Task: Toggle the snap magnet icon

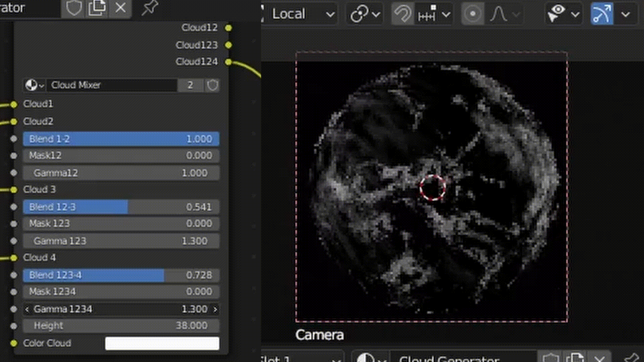Action: coord(402,14)
